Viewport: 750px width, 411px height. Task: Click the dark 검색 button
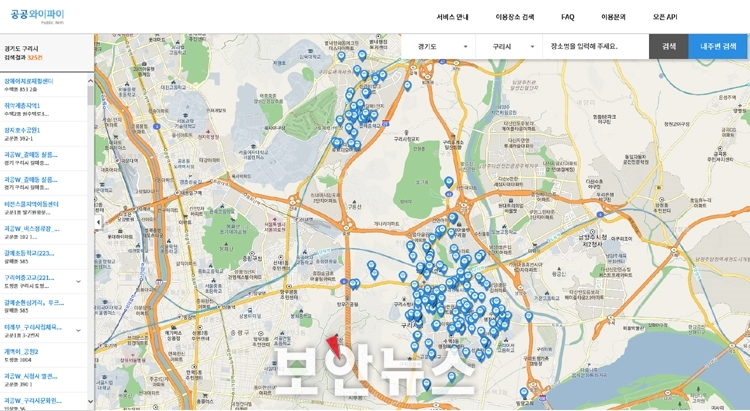[x=669, y=46]
